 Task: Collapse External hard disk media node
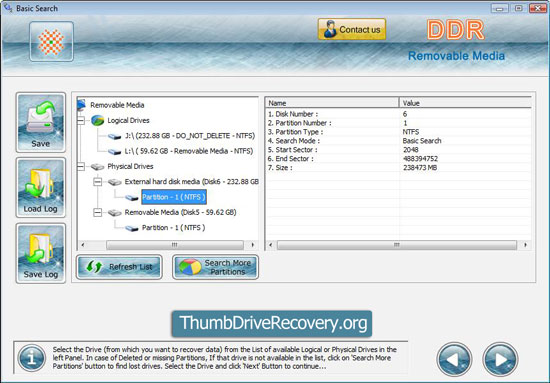[x=98, y=182]
